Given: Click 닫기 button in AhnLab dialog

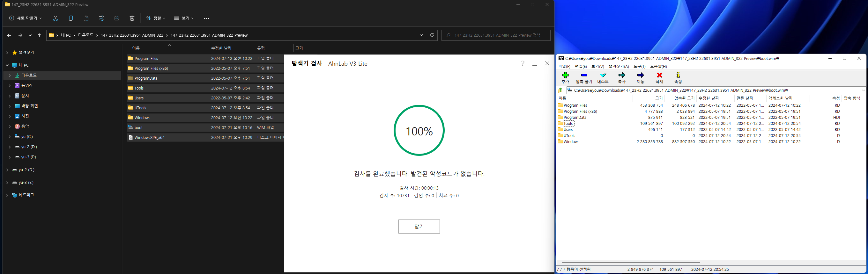Looking at the screenshot, I should [419, 227].
